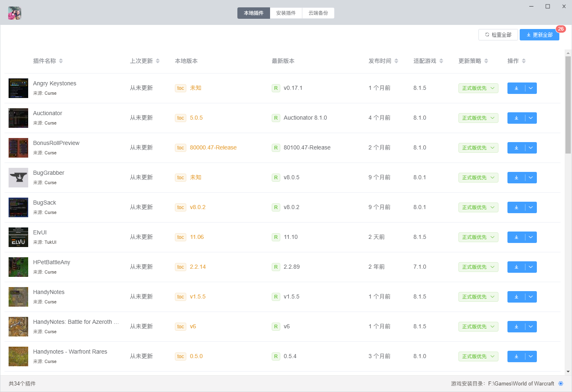
Task: Download update for Auctionator
Action: point(516,118)
